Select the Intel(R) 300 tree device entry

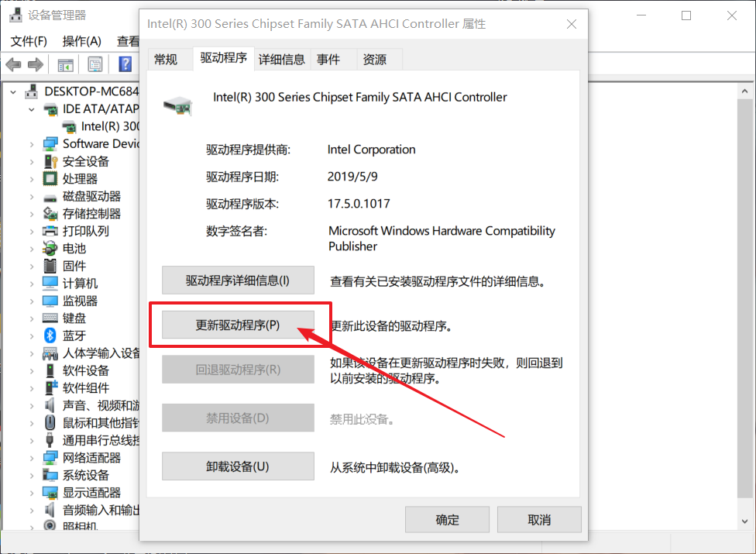[x=101, y=126]
